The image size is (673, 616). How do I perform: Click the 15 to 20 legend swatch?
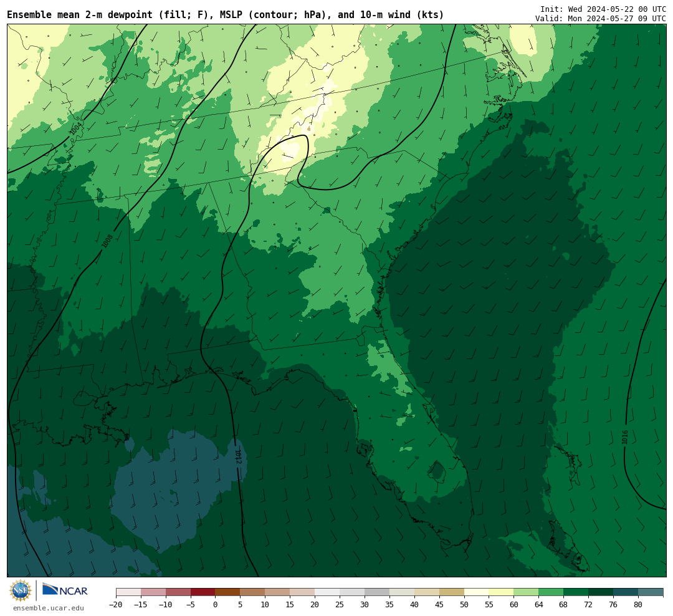pyautogui.click(x=303, y=592)
